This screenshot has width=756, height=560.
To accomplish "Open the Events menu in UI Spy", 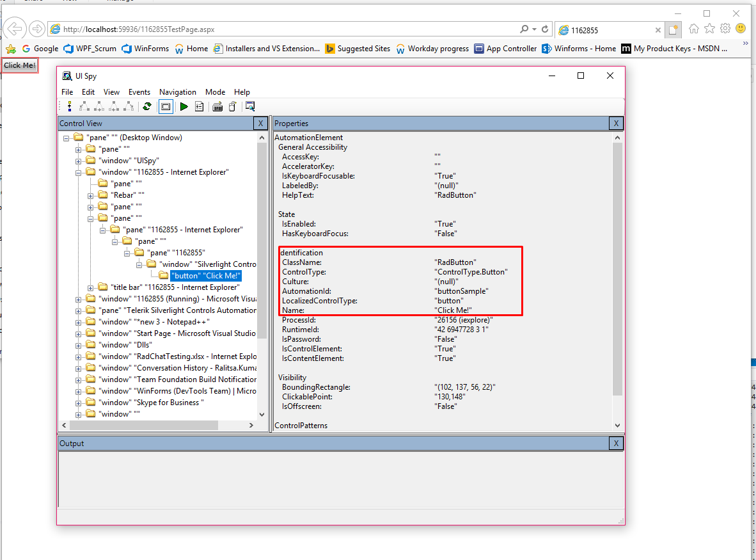I will point(139,92).
